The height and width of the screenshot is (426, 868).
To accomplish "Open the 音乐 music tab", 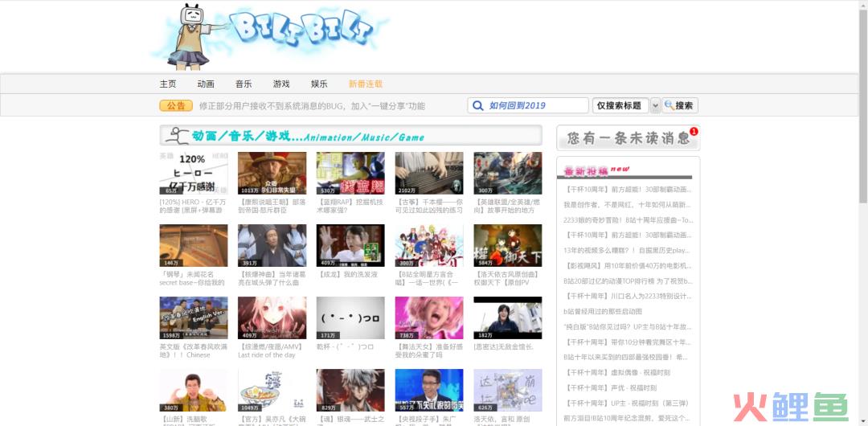I will 244,84.
